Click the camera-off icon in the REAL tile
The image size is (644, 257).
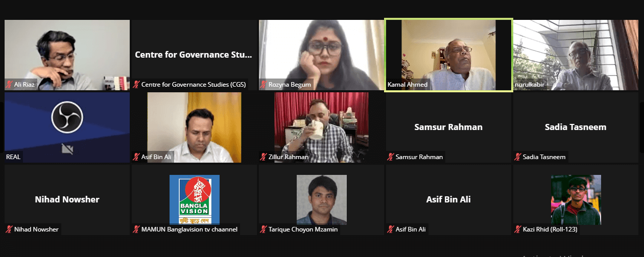pyautogui.click(x=67, y=149)
